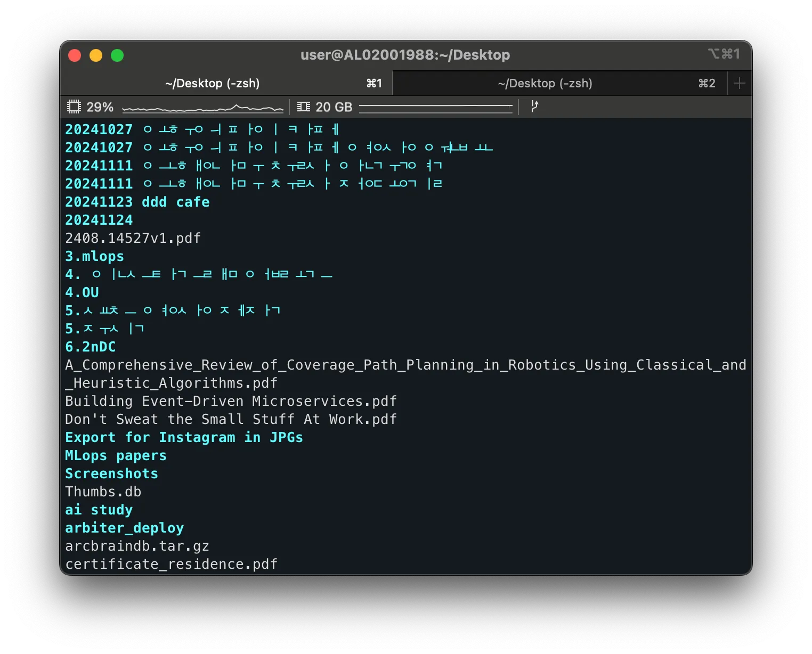This screenshot has height=654, width=812.
Task: Click the green zoom traffic light
Action: tap(117, 55)
